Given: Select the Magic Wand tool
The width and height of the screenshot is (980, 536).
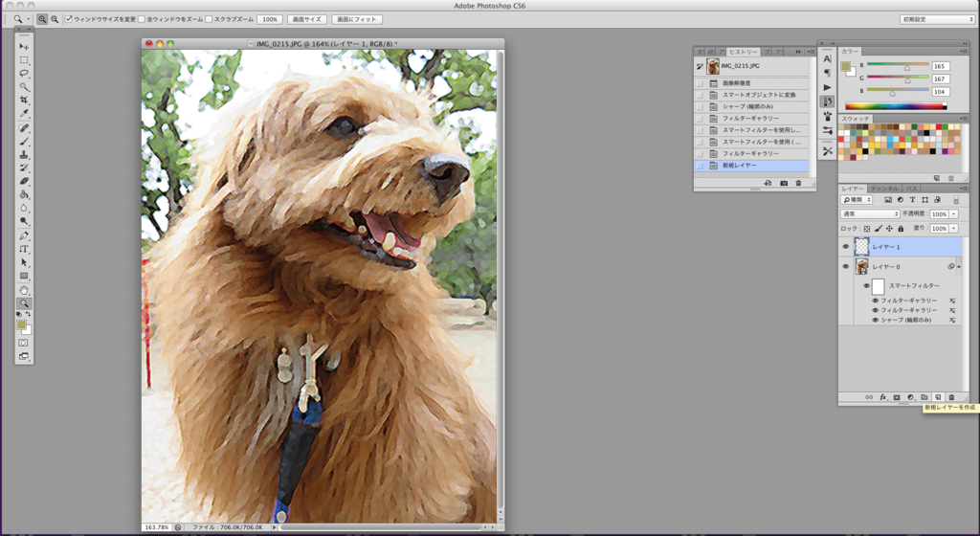Looking at the screenshot, I should [x=24, y=87].
